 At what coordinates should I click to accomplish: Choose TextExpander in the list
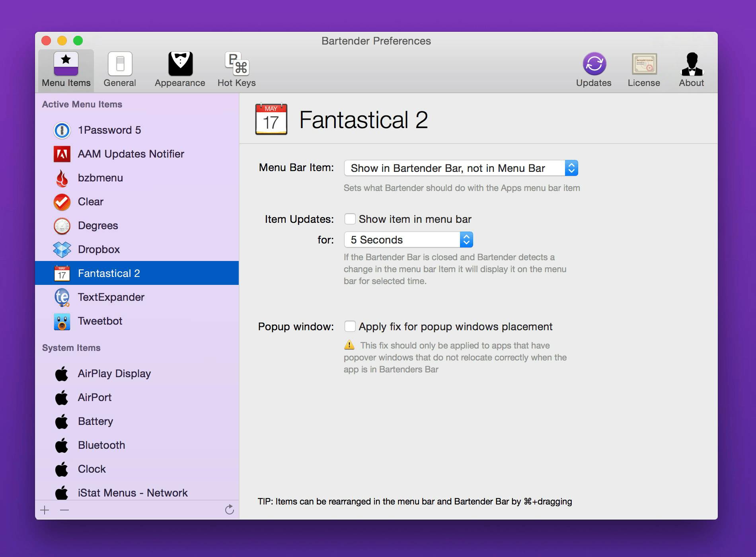111,297
